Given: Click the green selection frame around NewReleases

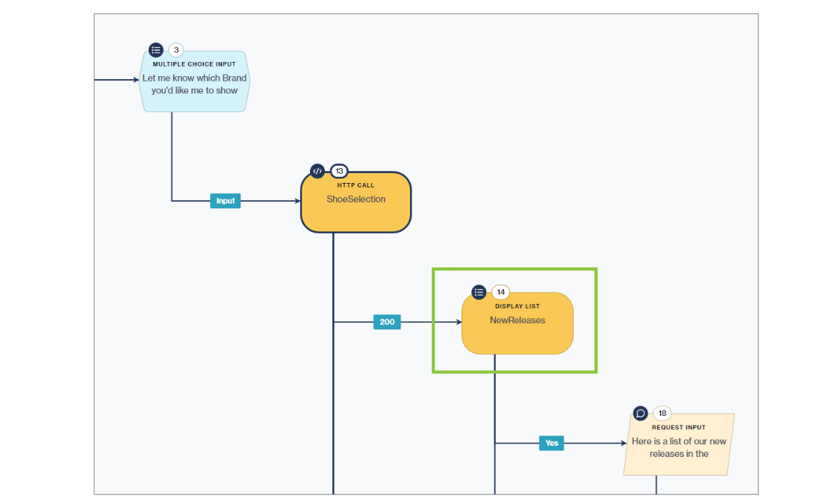Looking at the screenshot, I should point(515,269).
